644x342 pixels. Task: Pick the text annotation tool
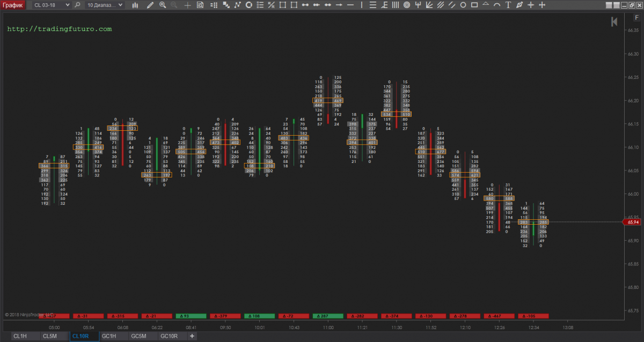coord(508,5)
